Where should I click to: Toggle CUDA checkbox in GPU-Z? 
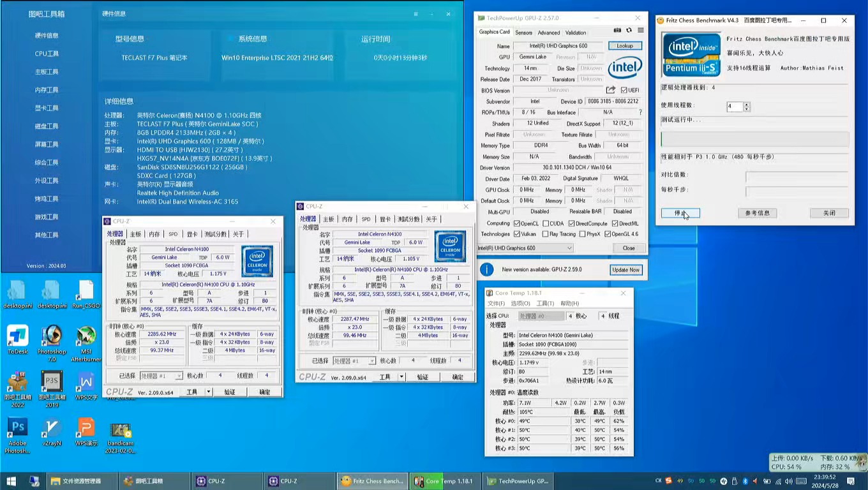click(544, 223)
